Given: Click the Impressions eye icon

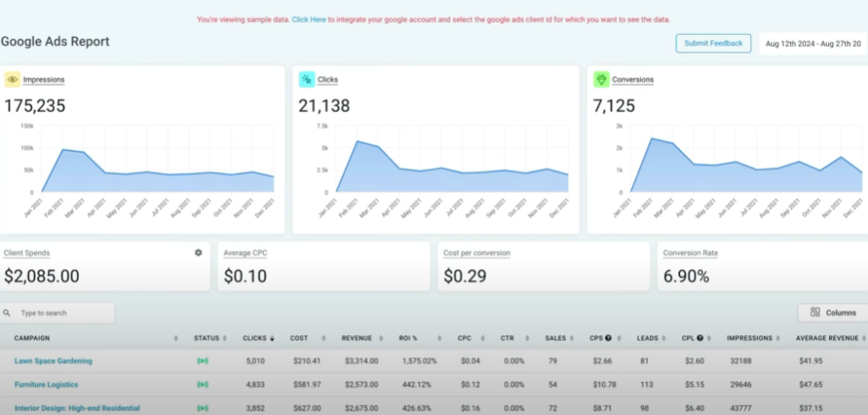Looking at the screenshot, I should [x=12, y=80].
